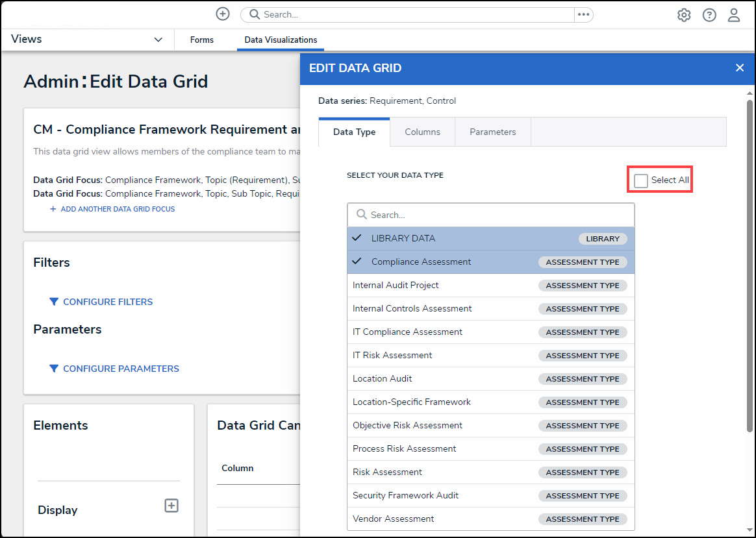Screen dimensions: 756x538
Task: Close the Edit Data Grid panel
Action: point(739,68)
